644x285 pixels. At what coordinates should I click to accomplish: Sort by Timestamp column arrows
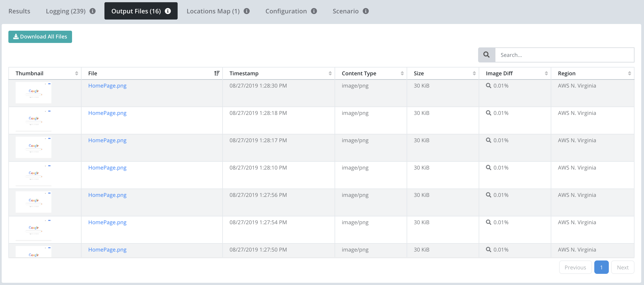click(x=330, y=73)
